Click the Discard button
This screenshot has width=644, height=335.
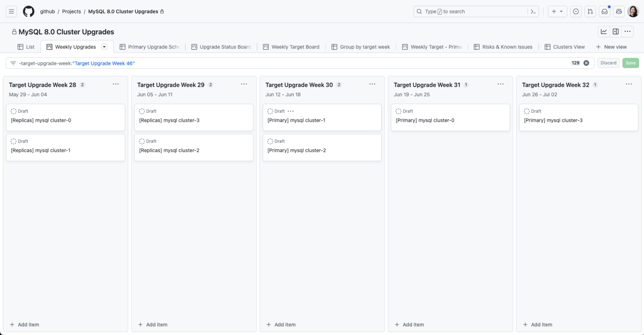[x=608, y=63]
